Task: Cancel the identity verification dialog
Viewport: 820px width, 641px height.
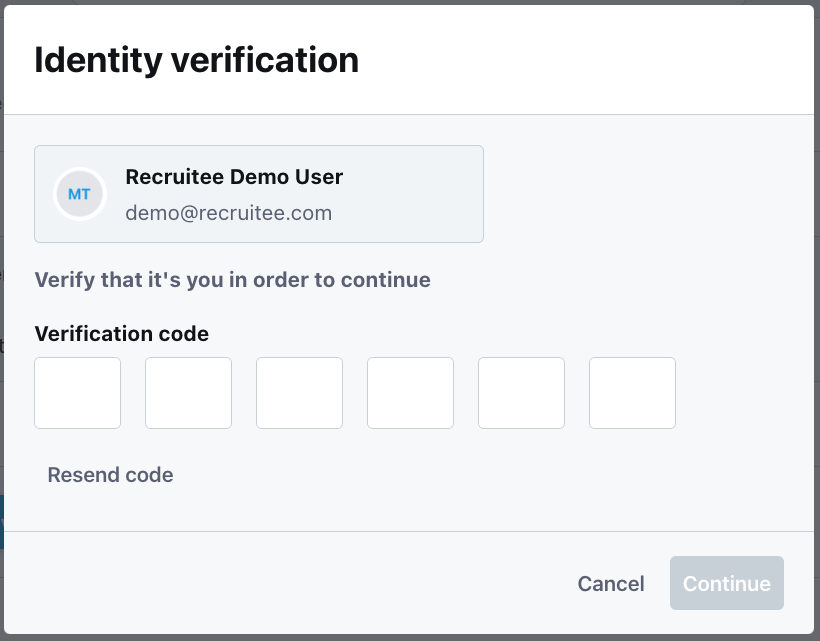Action: click(611, 584)
